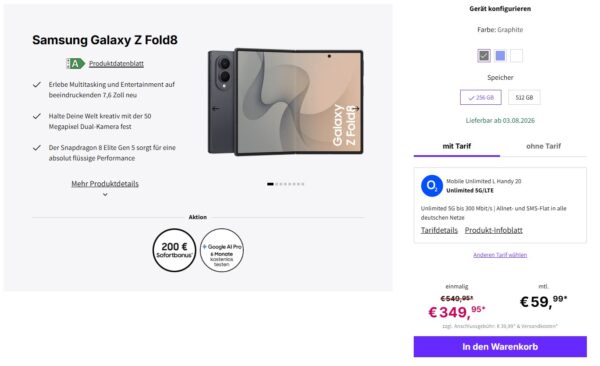
Task: Click the 200 € Sofortbonus badge
Action: (174, 250)
